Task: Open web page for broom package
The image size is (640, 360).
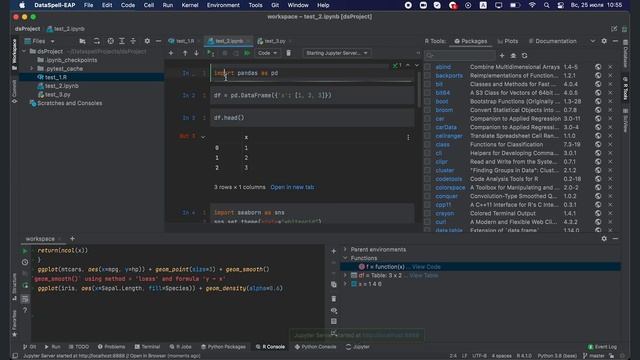Action: [598, 110]
